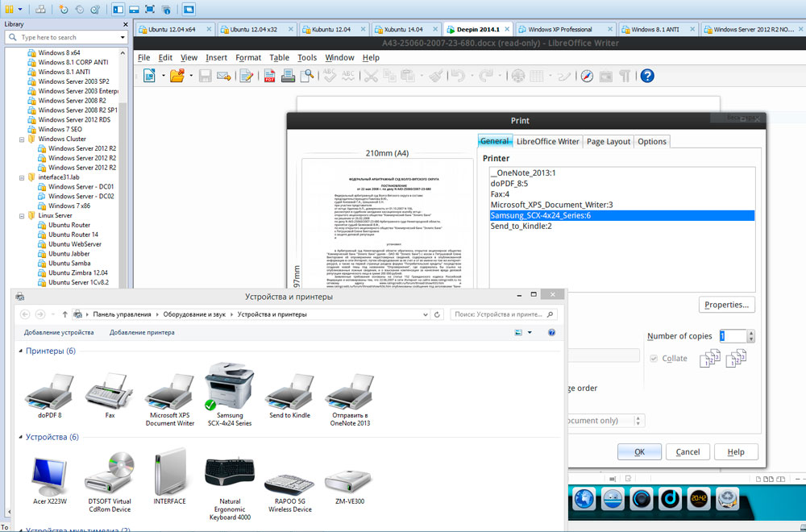Select the Fax printer device icon
This screenshot has height=532, width=806.
(x=110, y=393)
